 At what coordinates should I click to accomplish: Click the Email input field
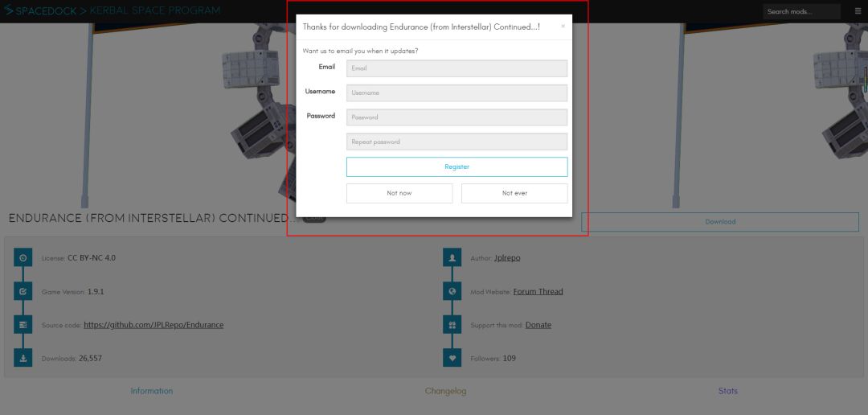pos(457,68)
